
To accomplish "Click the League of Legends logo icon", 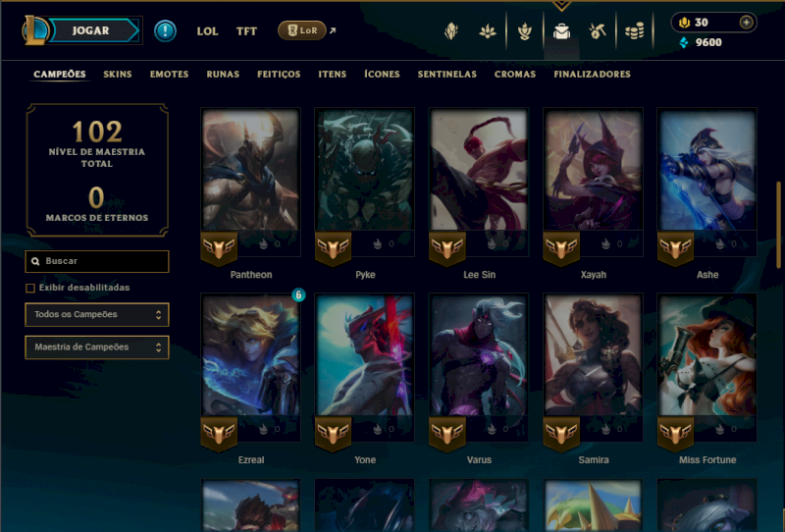I will point(34,30).
